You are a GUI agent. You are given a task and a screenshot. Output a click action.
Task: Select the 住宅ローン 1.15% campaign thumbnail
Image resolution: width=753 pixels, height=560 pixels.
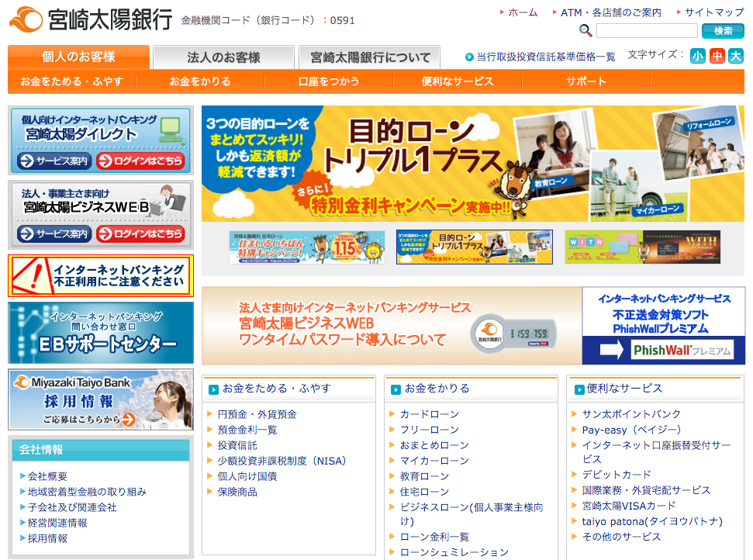pos(307,247)
